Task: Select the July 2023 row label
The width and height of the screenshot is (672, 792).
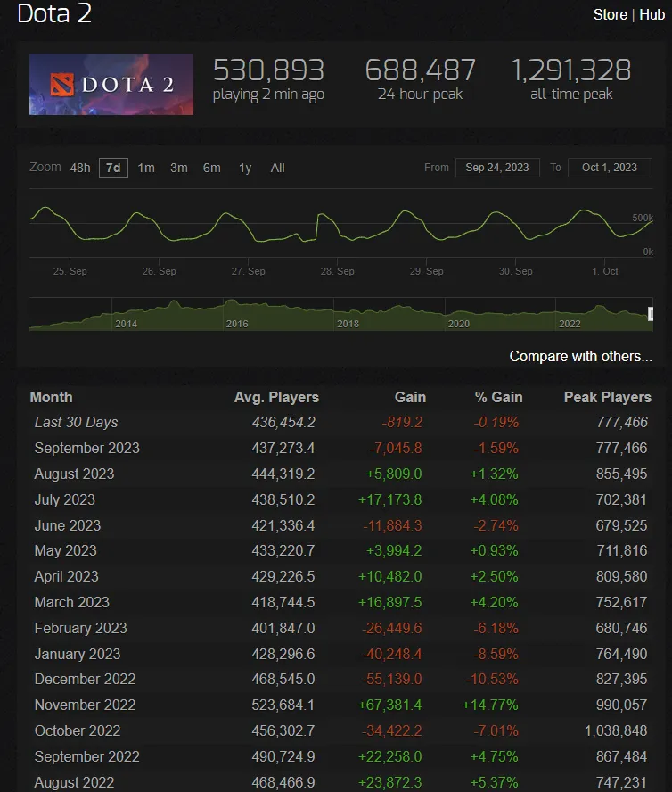Action: pyautogui.click(x=65, y=499)
